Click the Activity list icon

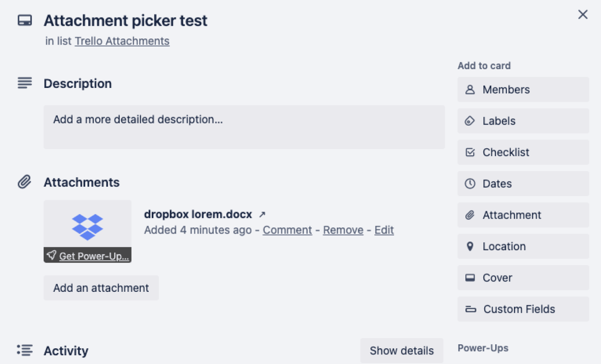[25, 350]
